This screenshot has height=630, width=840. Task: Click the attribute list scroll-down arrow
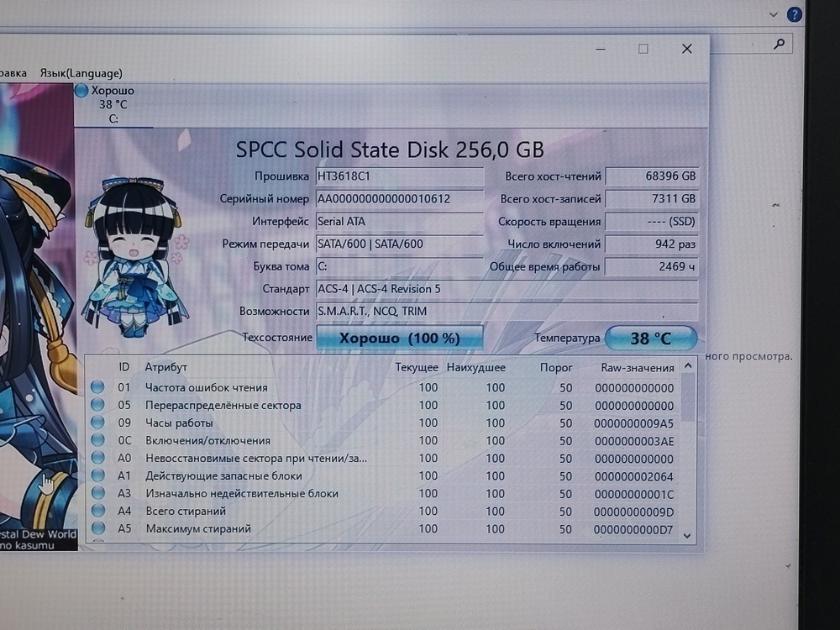pos(689,535)
